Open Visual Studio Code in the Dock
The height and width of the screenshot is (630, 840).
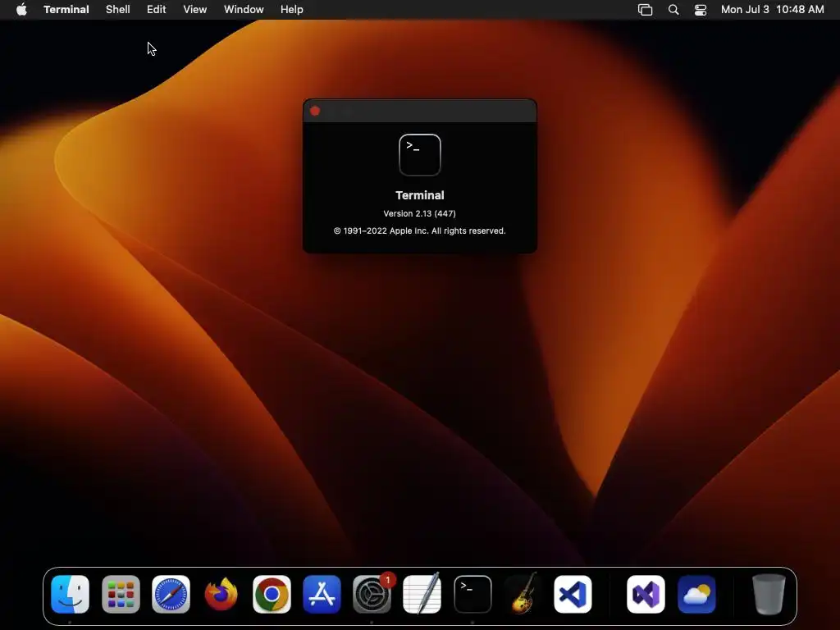pyautogui.click(x=573, y=594)
